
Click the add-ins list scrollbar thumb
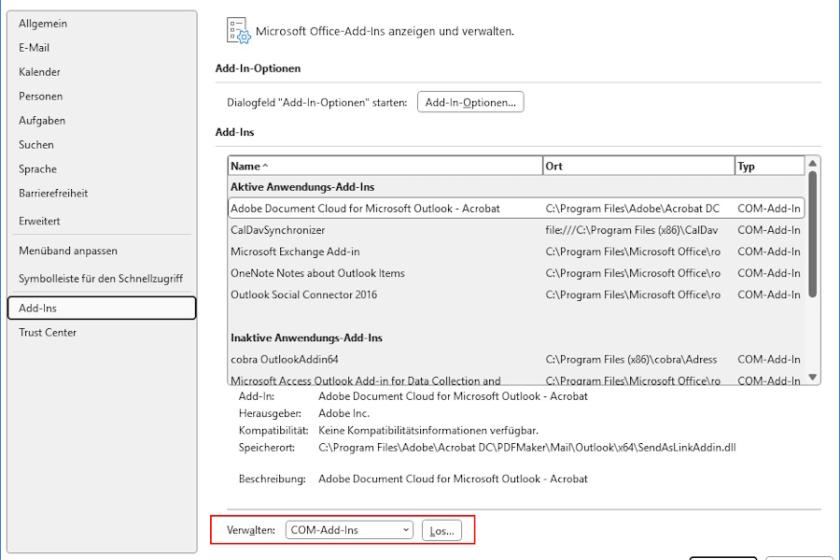pos(813,234)
